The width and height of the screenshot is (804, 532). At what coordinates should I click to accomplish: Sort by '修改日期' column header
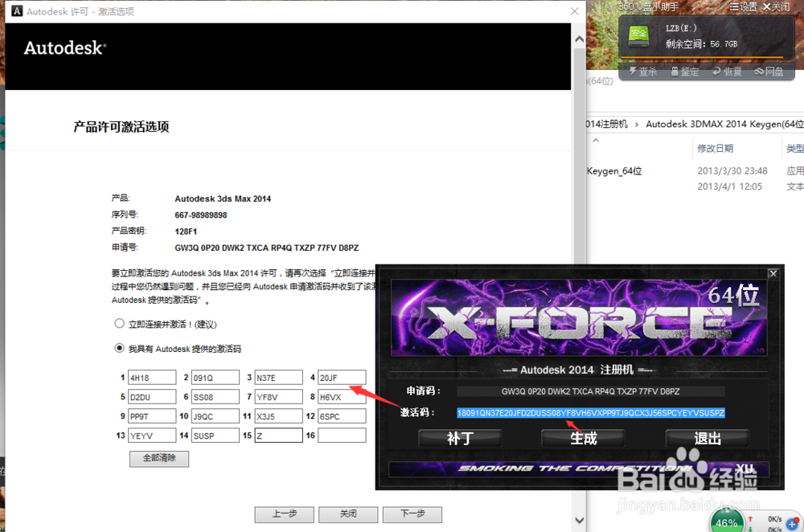pos(715,149)
